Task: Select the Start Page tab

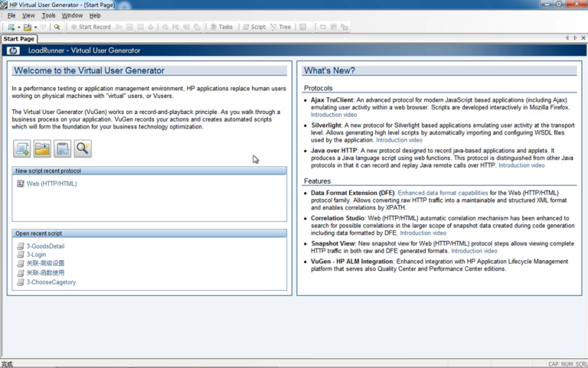Action: [18, 38]
